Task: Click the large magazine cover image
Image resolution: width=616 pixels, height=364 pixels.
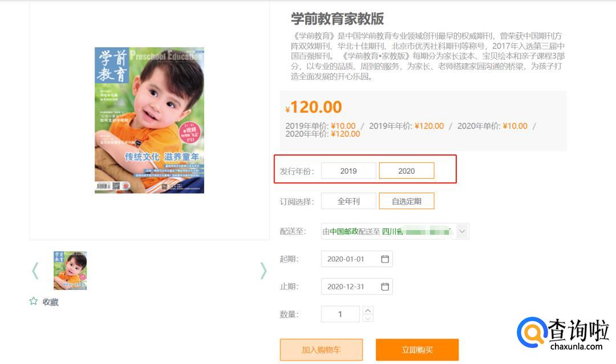Action: click(149, 120)
